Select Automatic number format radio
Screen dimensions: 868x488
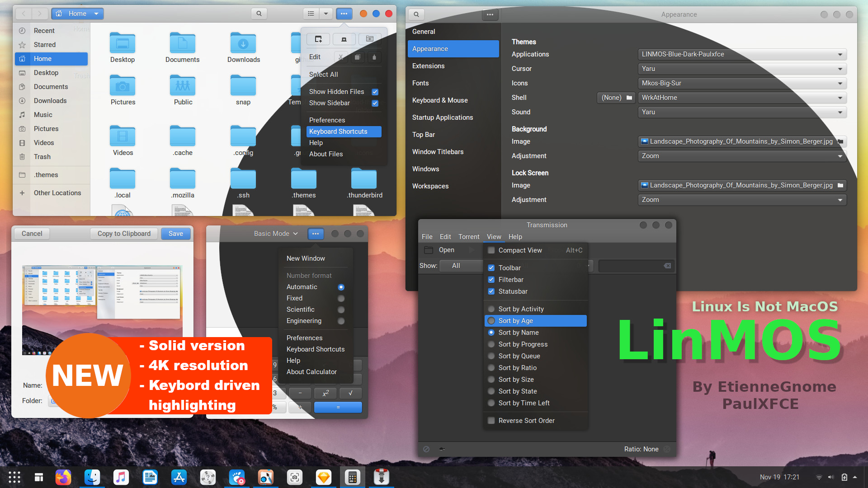[341, 287]
